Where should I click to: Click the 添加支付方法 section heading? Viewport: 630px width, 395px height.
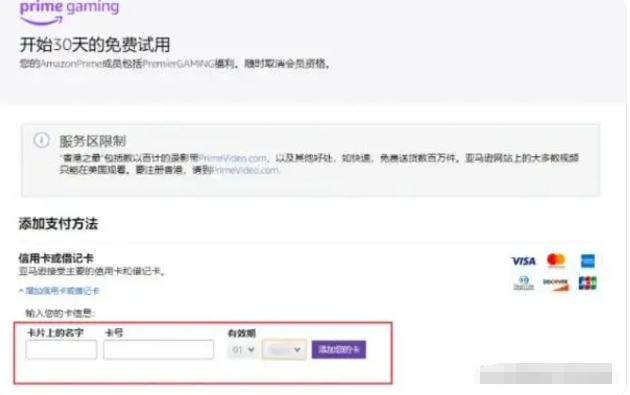pos(58,224)
